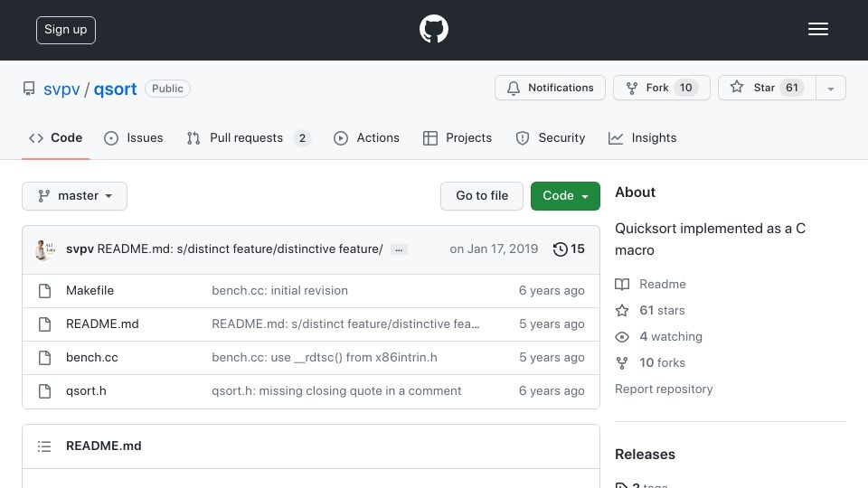
Task: Click the Notifications bell button
Action: coord(550,88)
